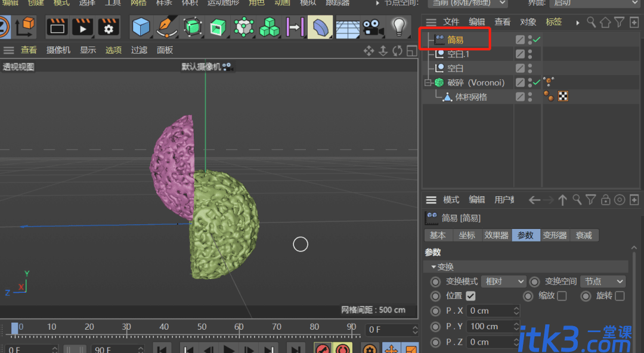The height and width of the screenshot is (353, 644).
Task: Click the MoGraph cloner cubes icon
Action: pyautogui.click(x=270, y=27)
